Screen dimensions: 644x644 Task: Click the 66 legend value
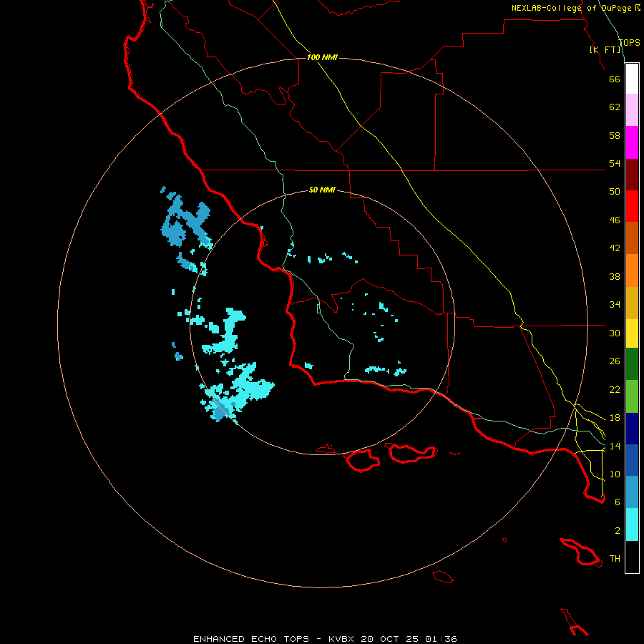coord(615,79)
